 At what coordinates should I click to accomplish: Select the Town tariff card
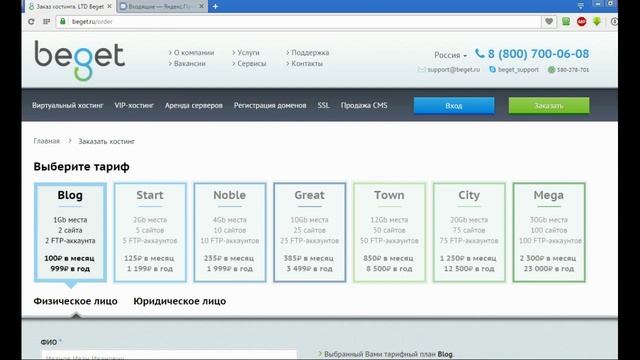tap(389, 232)
